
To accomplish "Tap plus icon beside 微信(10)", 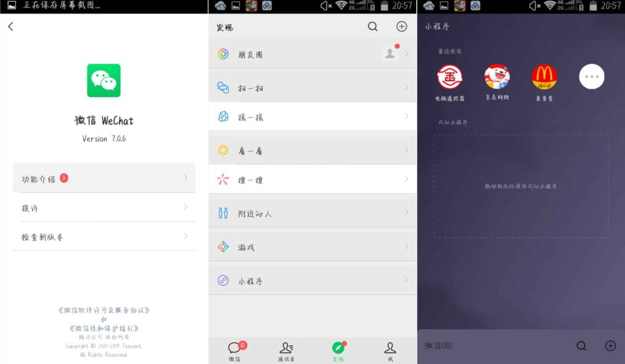I will coord(610,346).
